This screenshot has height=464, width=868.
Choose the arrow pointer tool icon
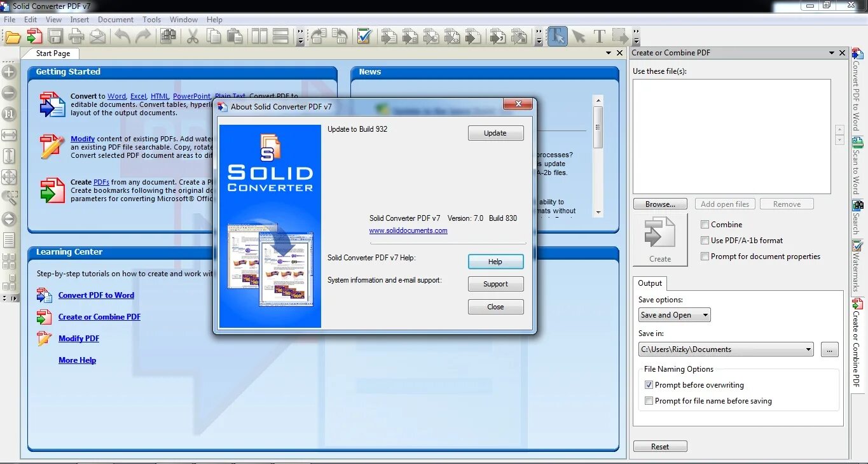(578, 36)
